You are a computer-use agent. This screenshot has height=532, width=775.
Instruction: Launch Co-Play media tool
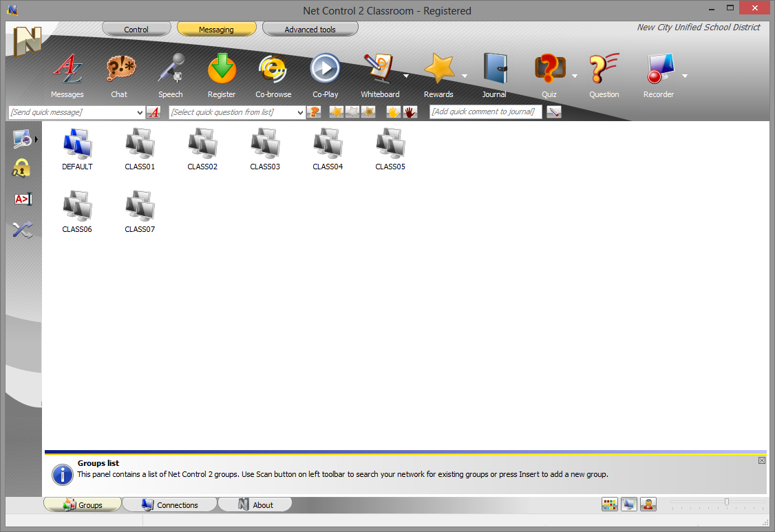click(x=326, y=76)
